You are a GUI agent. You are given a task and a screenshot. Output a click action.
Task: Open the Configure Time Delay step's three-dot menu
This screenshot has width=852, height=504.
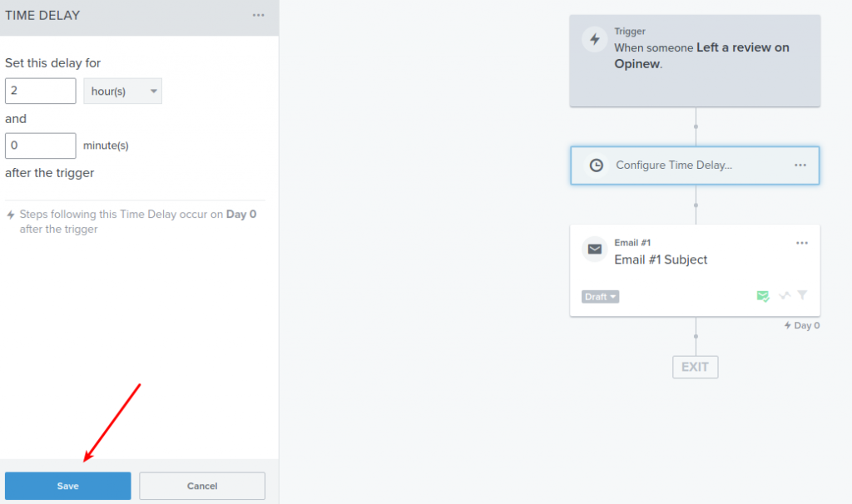click(800, 166)
